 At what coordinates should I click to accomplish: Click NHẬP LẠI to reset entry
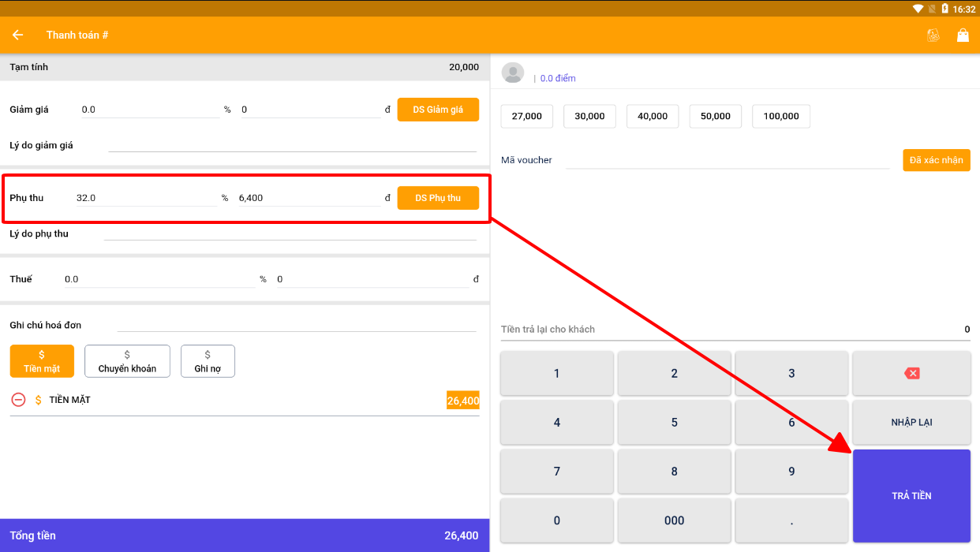(911, 422)
